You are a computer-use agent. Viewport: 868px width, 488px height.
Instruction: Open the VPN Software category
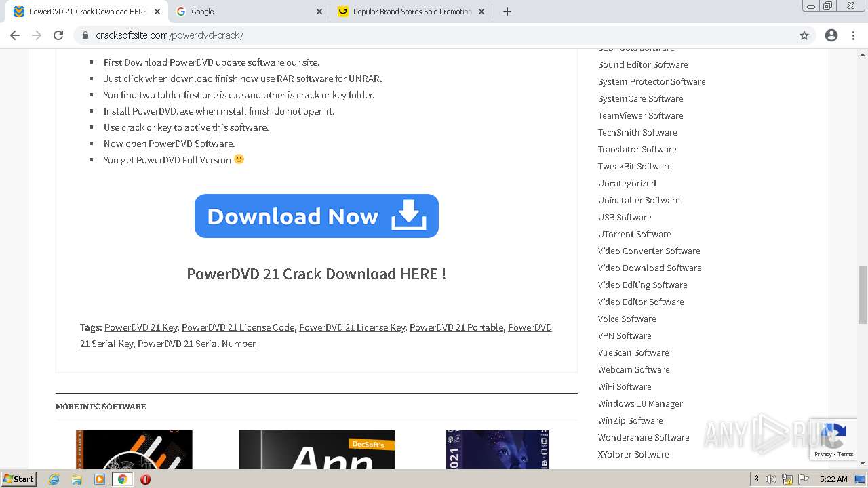(x=625, y=335)
